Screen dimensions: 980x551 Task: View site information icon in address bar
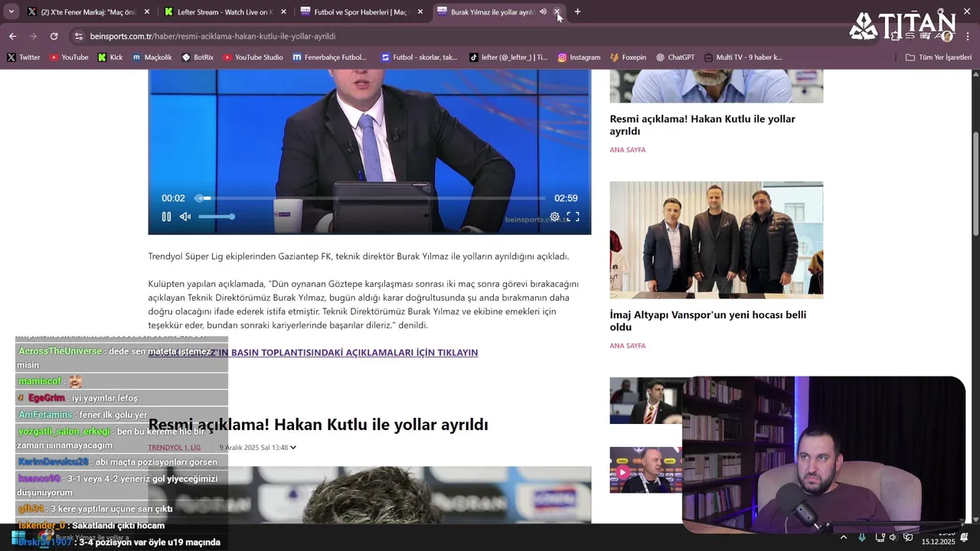coord(78,36)
